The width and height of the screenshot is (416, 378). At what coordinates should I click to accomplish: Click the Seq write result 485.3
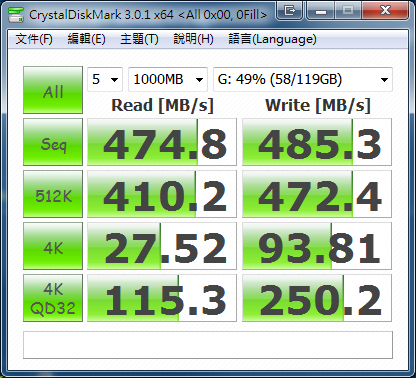(x=317, y=142)
